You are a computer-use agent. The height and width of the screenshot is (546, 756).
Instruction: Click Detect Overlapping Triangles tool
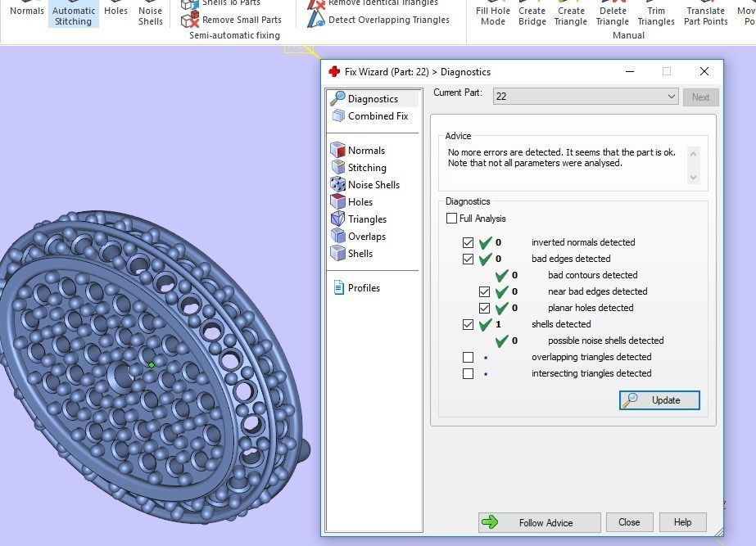pyautogui.click(x=378, y=20)
